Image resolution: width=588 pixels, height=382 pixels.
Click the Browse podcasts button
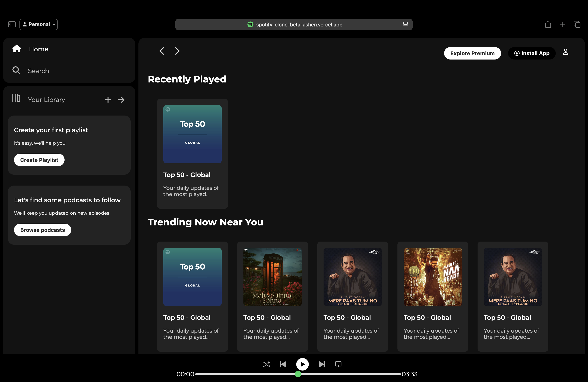42,230
